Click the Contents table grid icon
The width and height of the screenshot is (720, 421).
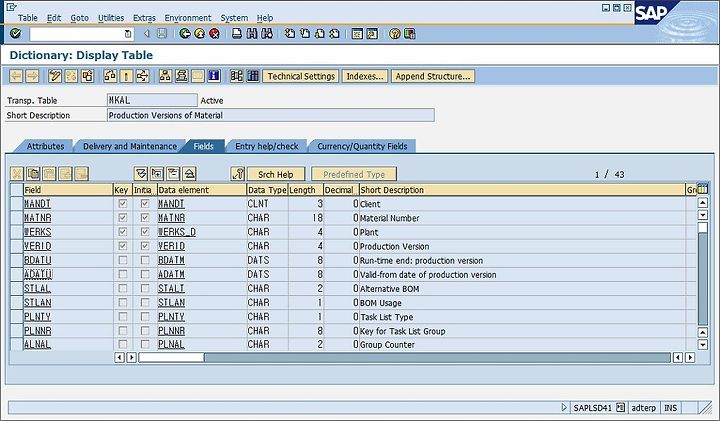(253, 76)
